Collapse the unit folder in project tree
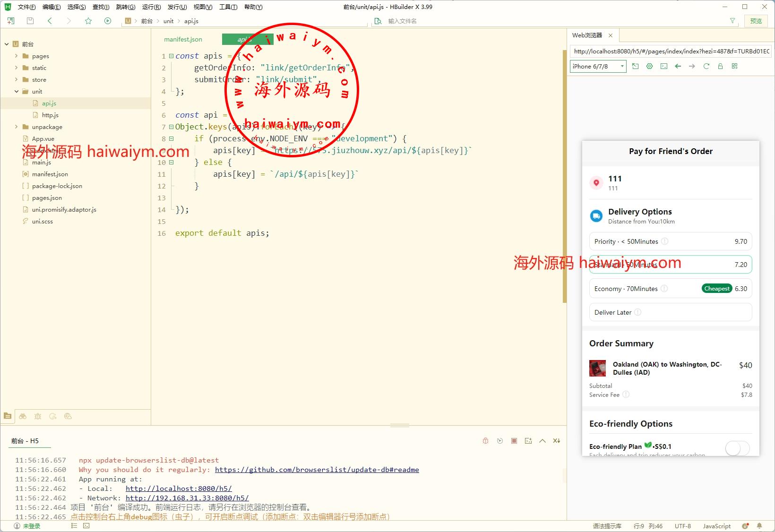This screenshot has width=775, height=532. (x=17, y=91)
